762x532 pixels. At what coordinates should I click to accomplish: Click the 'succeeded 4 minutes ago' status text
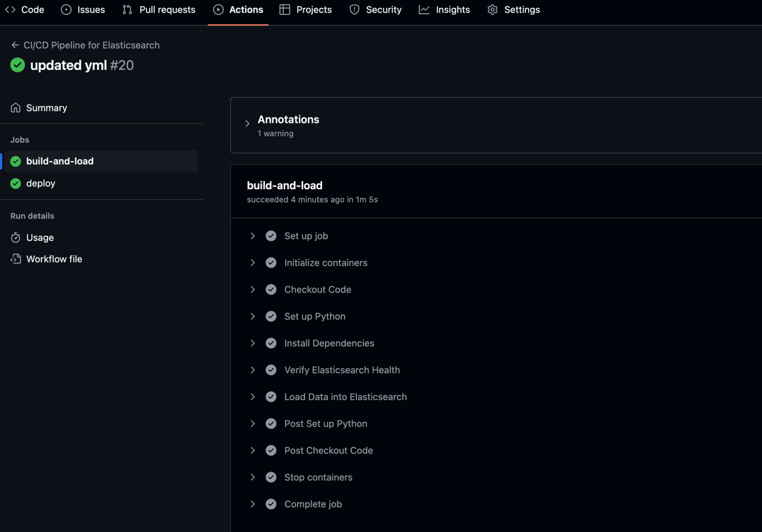tap(312, 200)
